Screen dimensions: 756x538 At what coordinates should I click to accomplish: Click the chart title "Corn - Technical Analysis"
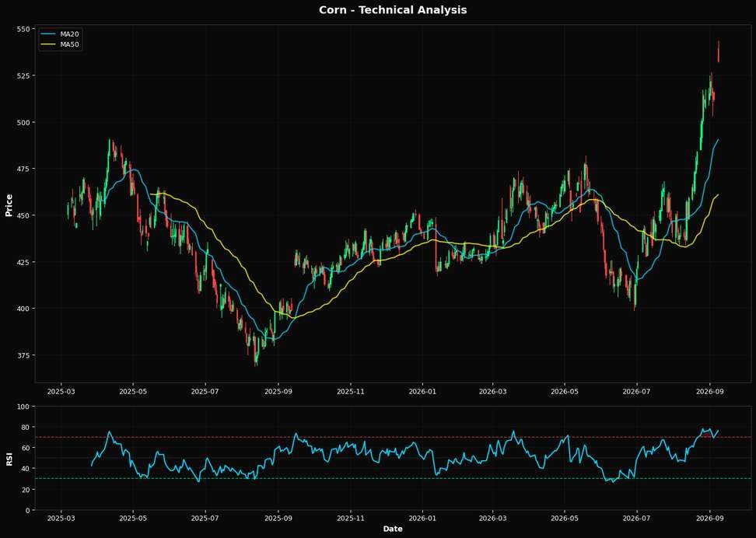pos(393,10)
